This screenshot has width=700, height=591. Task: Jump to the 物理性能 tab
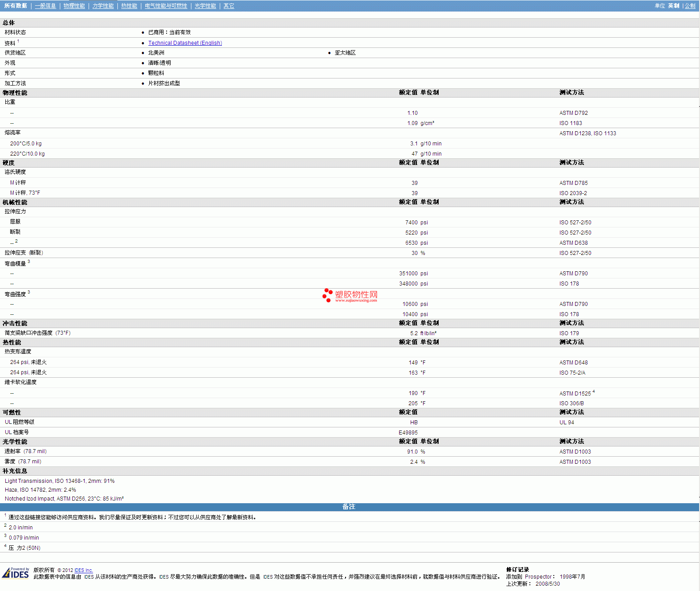74,6
